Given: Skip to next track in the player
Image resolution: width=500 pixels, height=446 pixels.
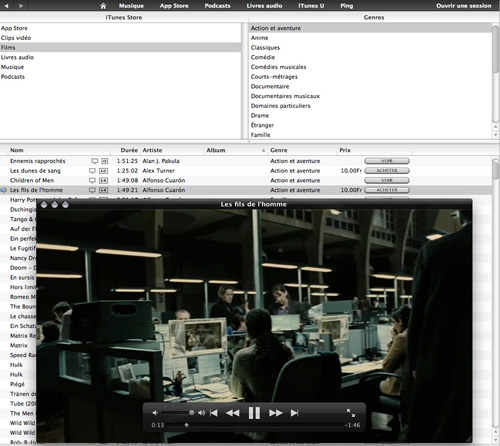Looking at the screenshot, I should tap(294, 413).
